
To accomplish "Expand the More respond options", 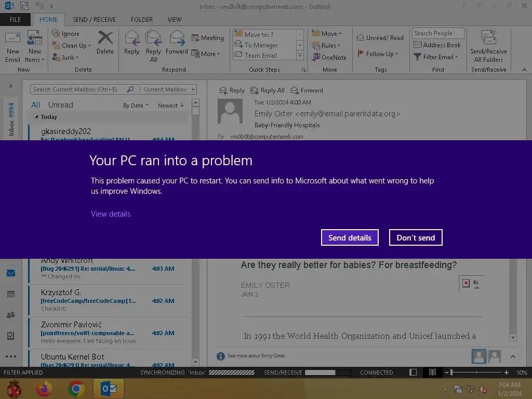I will (206, 54).
